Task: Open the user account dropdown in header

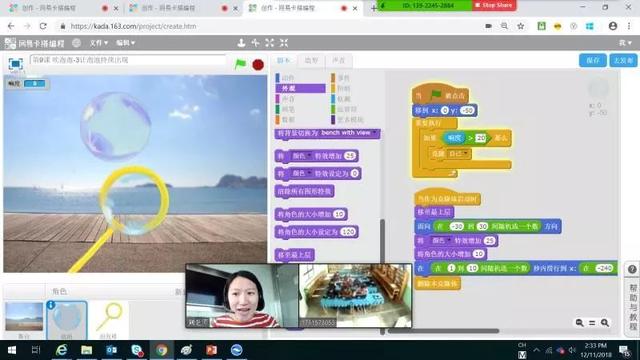Action: pyautogui.click(x=625, y=43)
